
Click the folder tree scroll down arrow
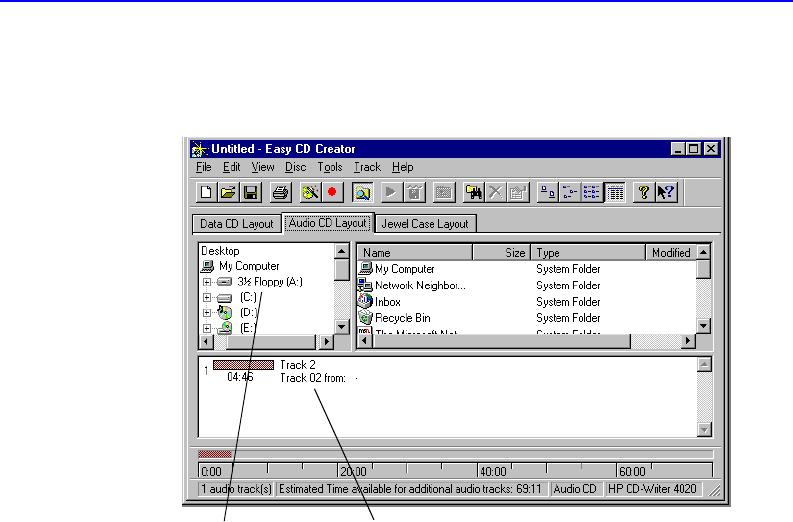(x=342, y=326)
